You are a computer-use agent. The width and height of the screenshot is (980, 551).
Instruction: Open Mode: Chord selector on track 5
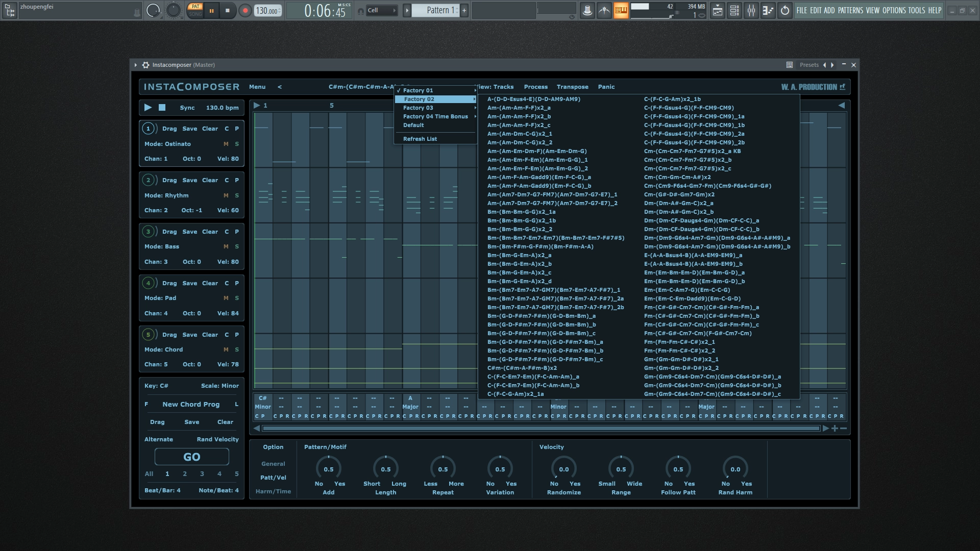point(163,349)
